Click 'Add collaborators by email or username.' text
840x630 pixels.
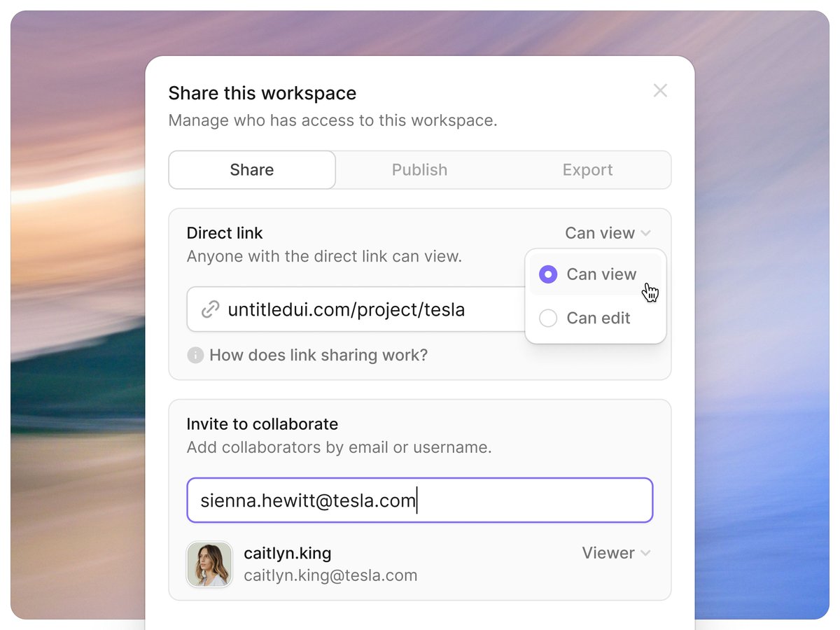pos(339,447)
